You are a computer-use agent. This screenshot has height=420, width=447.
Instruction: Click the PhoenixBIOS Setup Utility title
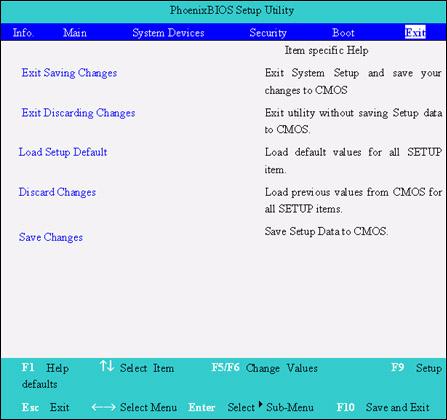[x=232, y=10]
